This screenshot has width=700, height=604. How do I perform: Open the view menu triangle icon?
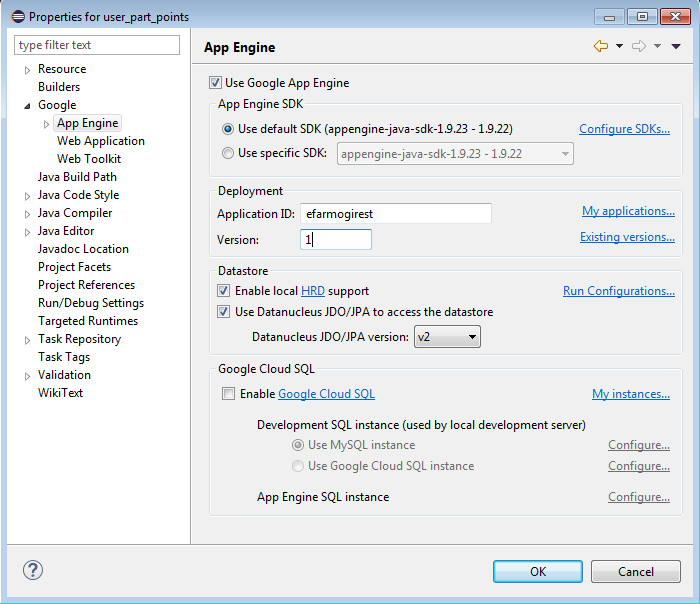click(676, 46)
